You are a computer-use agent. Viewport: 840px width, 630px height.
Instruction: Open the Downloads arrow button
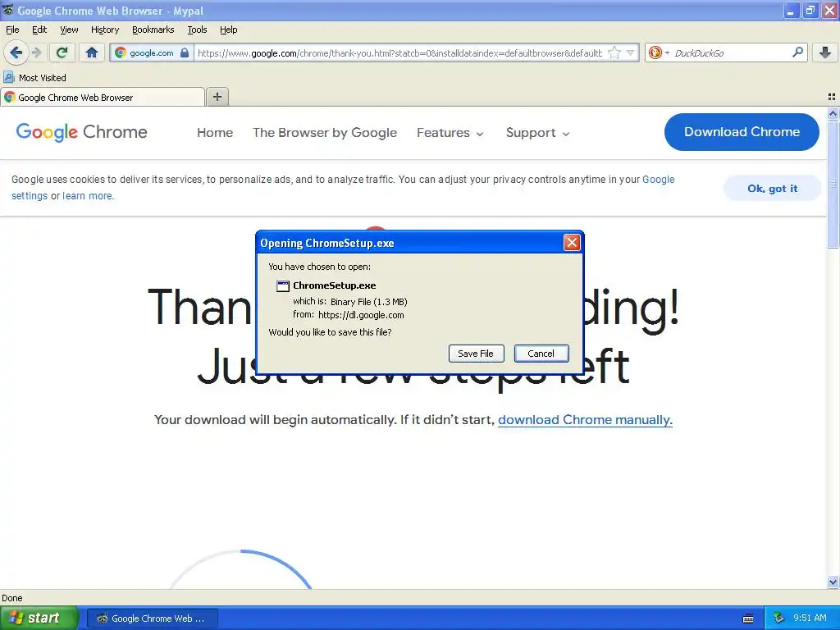[825, 52]
